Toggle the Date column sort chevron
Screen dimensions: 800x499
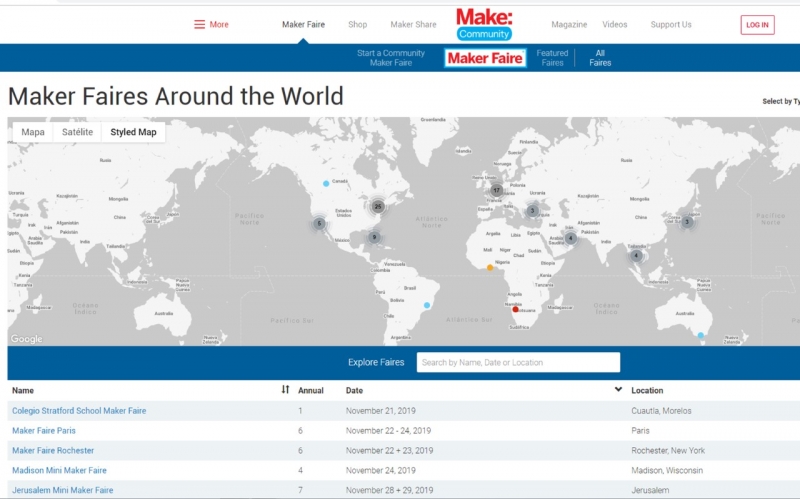618,389
